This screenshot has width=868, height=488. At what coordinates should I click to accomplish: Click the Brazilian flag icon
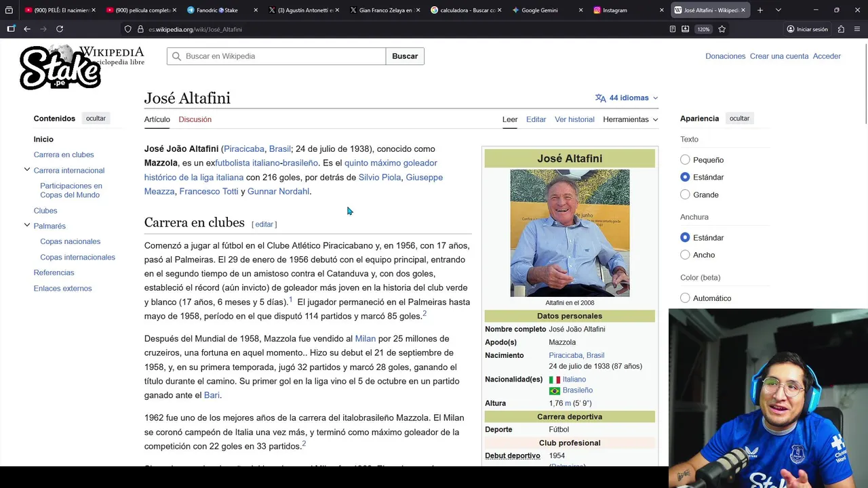(554, 391)
